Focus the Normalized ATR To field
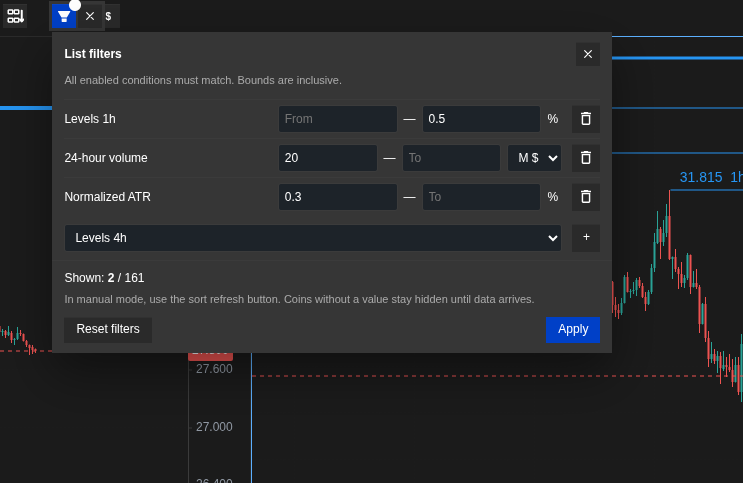Viewport: 743px width, 483px height. [x=481, y=197]
